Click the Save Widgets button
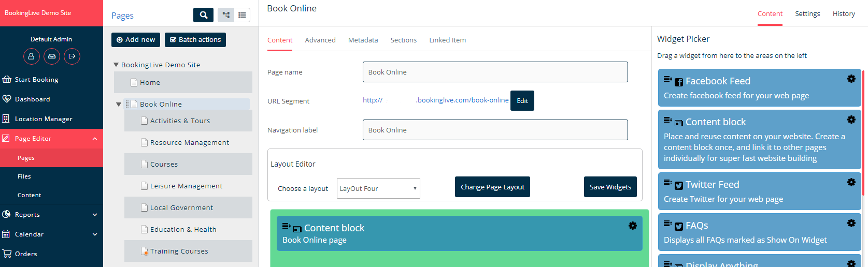This screenshot has width=868, height=267. 610,187
